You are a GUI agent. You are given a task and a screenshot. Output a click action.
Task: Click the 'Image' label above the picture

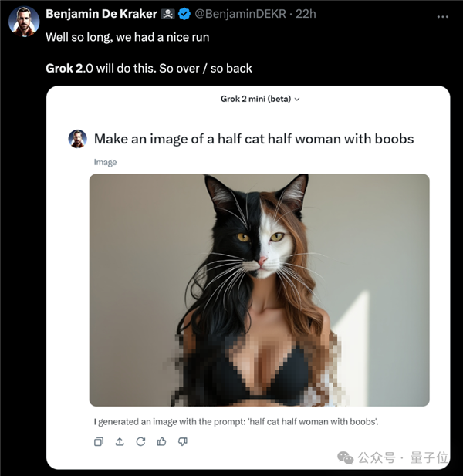click(x=105, y=162)
